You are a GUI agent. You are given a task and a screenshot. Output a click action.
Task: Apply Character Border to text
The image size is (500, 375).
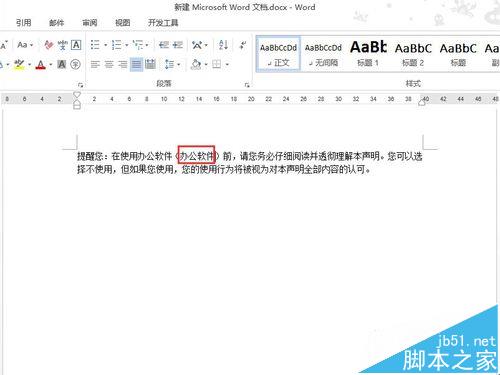(76, 45)
